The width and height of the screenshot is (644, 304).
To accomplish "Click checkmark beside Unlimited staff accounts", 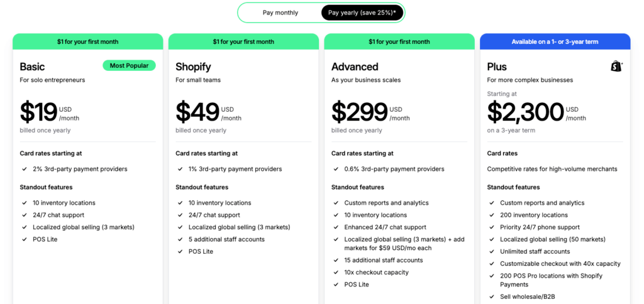I will [x=492, y=251].
